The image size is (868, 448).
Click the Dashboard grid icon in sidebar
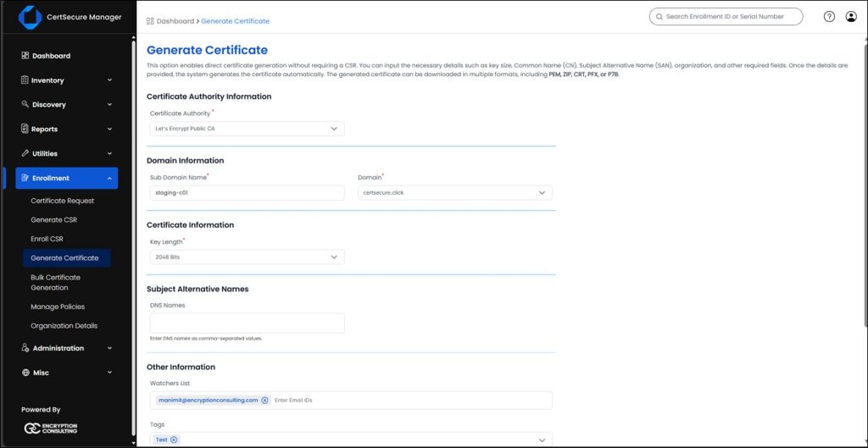point(25,55)
